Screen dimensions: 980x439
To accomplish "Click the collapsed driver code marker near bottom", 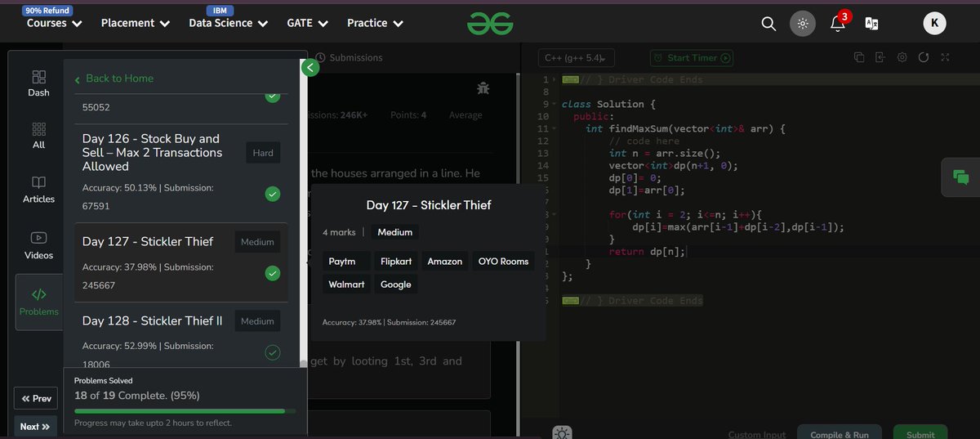I will click(x=570, y=301).
